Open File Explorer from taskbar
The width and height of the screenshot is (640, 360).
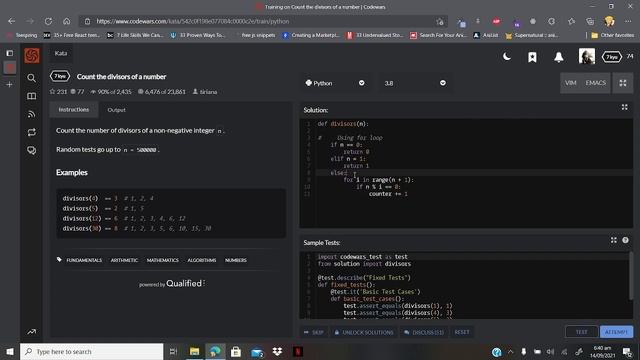(194, 351)
